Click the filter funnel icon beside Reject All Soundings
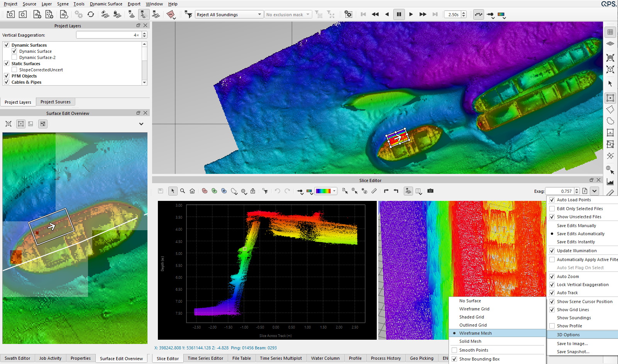This screenshot has height=364, width=618. click(188, 14)
